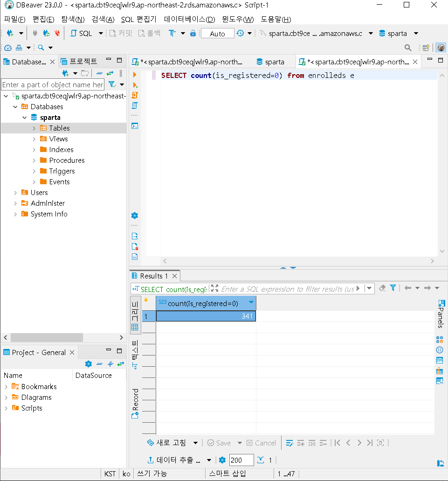448x481 pixels.
Task: Click the 새로 고침 refresh button
Action: 167,443
